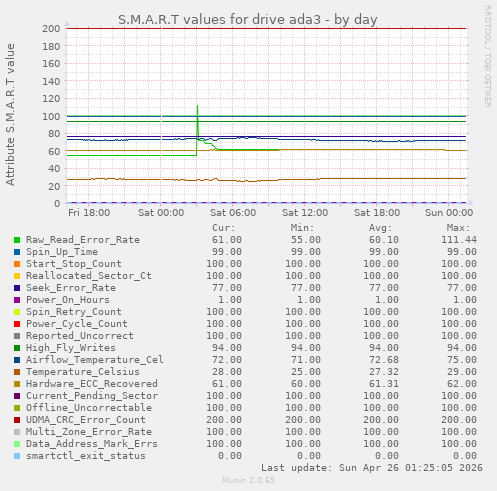Viewport: 497px width, 491px height.
Task: Click the Spin_Up_Time blue legend swatch
Action: (x=17, y=252)
